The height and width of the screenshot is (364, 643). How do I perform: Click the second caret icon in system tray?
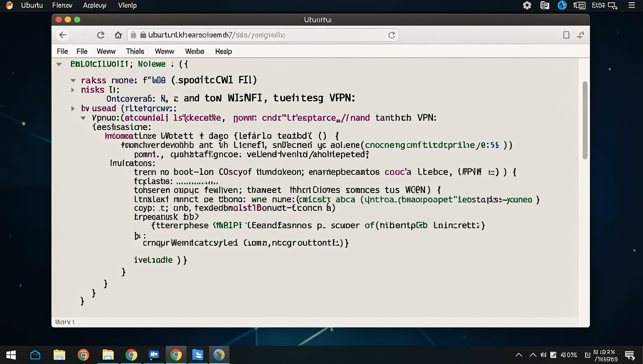pyautogui.click(x=533, y=355)
